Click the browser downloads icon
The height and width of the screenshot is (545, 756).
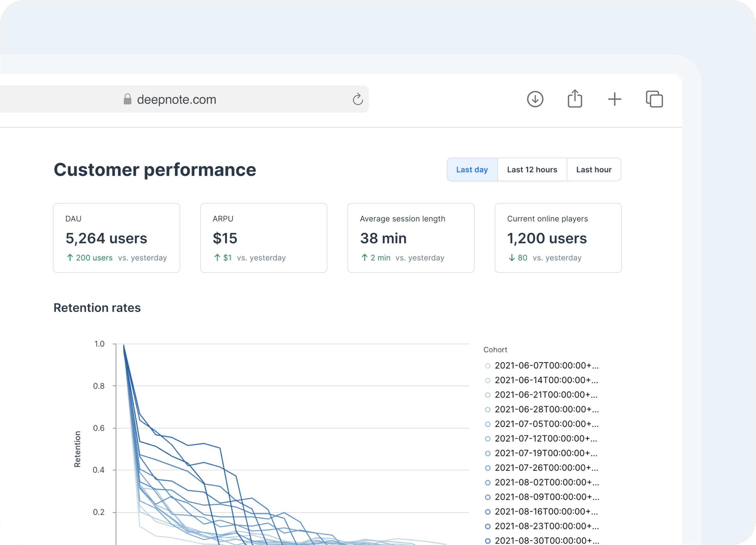535,99
